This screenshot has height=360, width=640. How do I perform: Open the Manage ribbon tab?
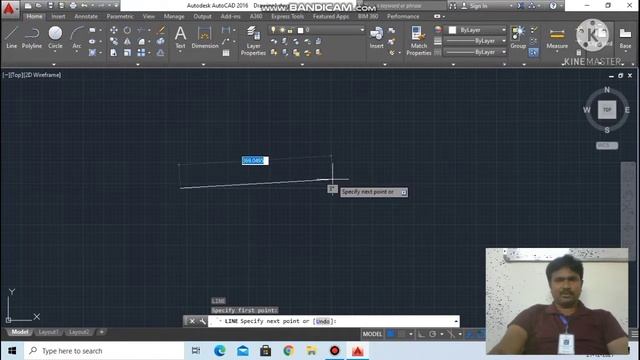pyautogui.click(x=174, y=16)
